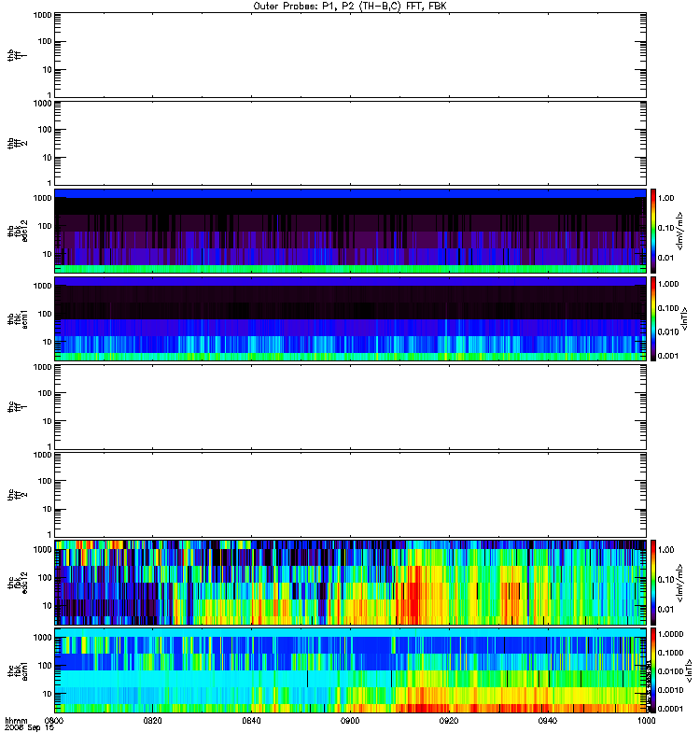
Task: Click the thc edc12 mV/m color bar
Action: click(x=653, y=583)
